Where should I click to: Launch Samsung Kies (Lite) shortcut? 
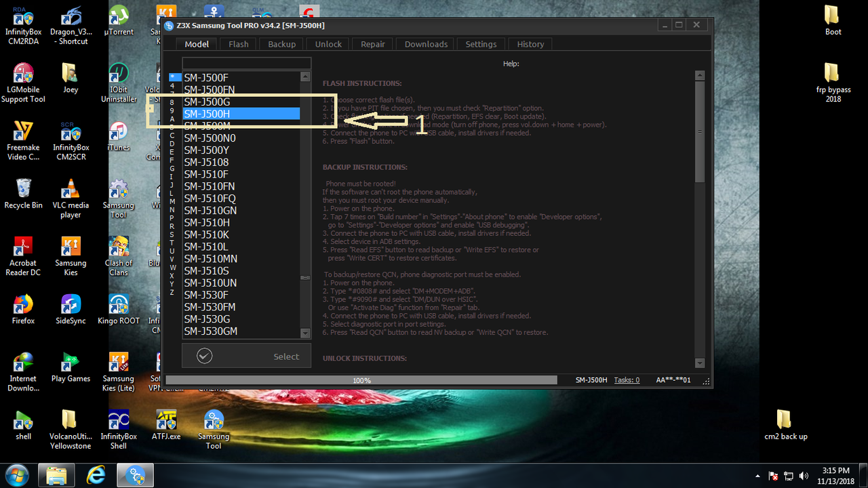pyautogui.click(x=119, y=372)
